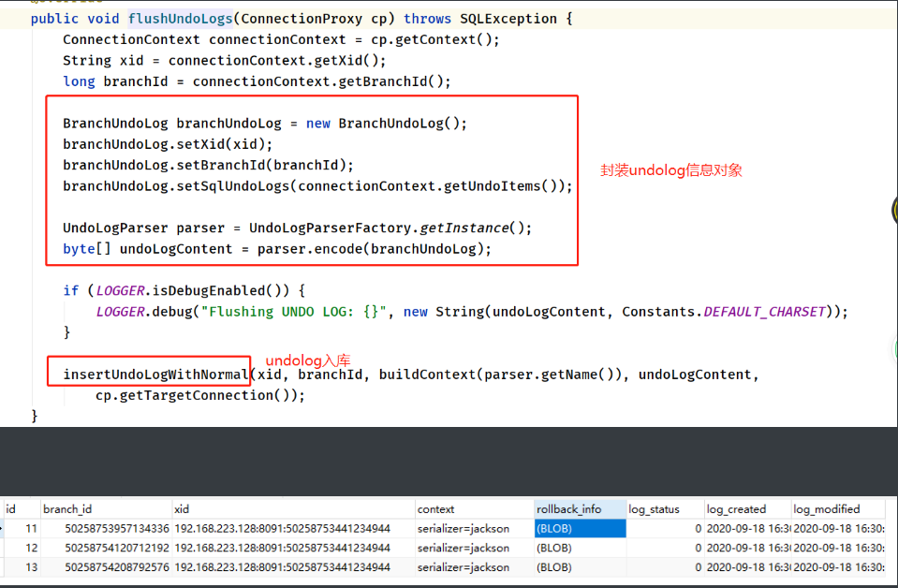Click log_modified cell in row 12
This screenshot has height=588, width=898.
click(838, 548)
